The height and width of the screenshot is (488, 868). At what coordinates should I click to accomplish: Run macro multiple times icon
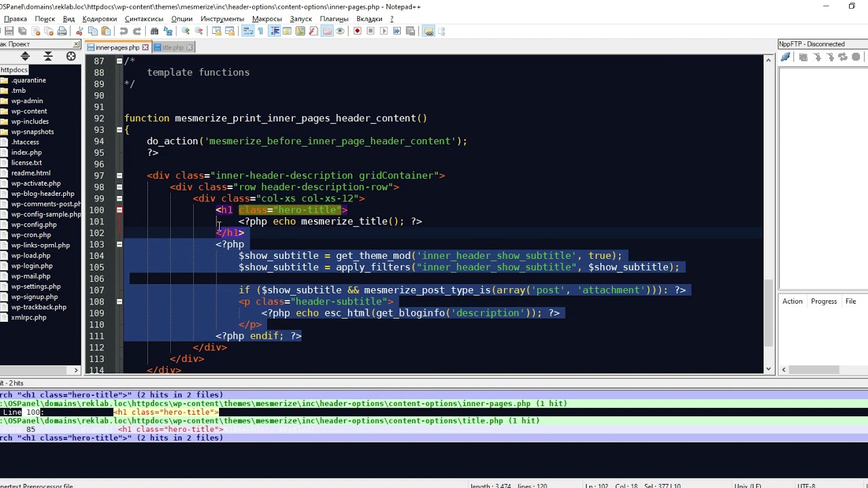pos(397,31)
